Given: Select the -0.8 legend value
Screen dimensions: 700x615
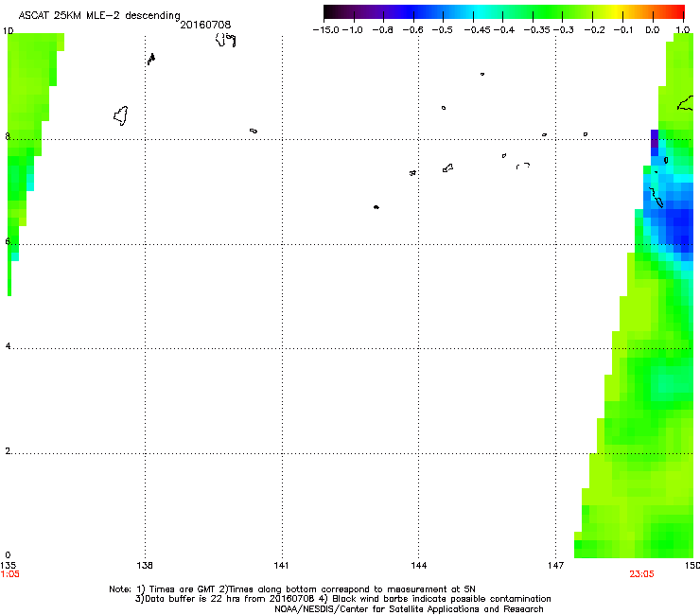Looking at the screenshot, I should click(x=382, y=30).
